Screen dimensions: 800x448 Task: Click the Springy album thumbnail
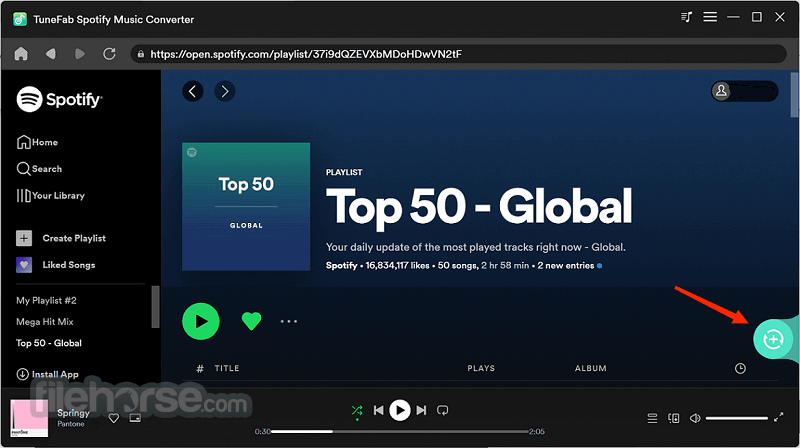pyautogui.click(x=29, y=418)
